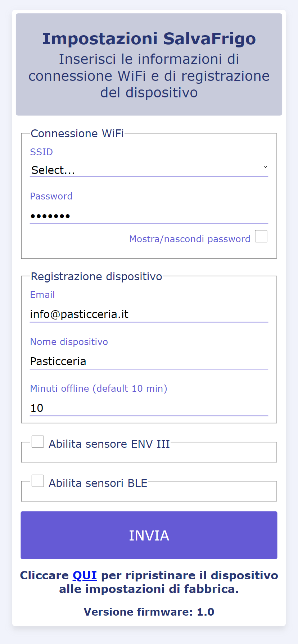Toggle the Mostra/nascondi password checkbox

(261, 236)
